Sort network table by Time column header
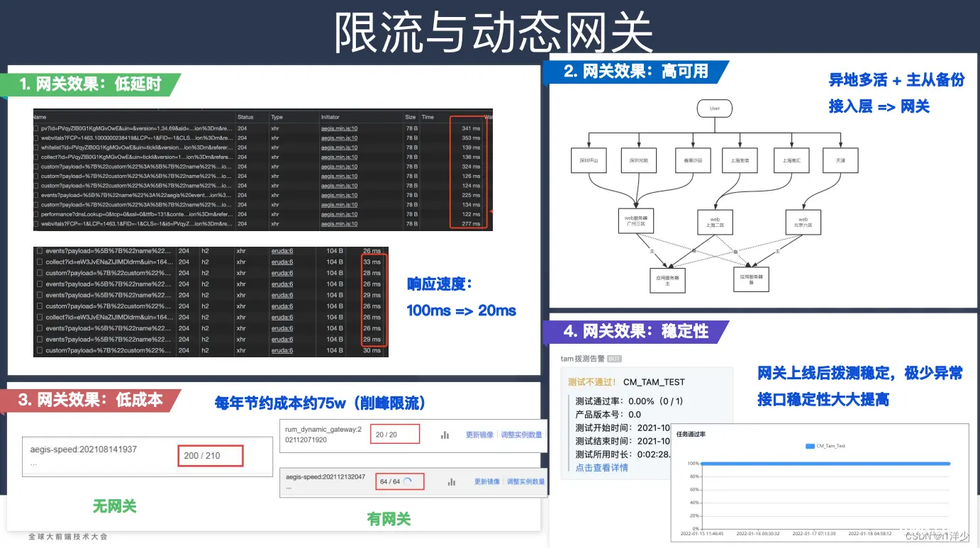 tap(428, 117)
